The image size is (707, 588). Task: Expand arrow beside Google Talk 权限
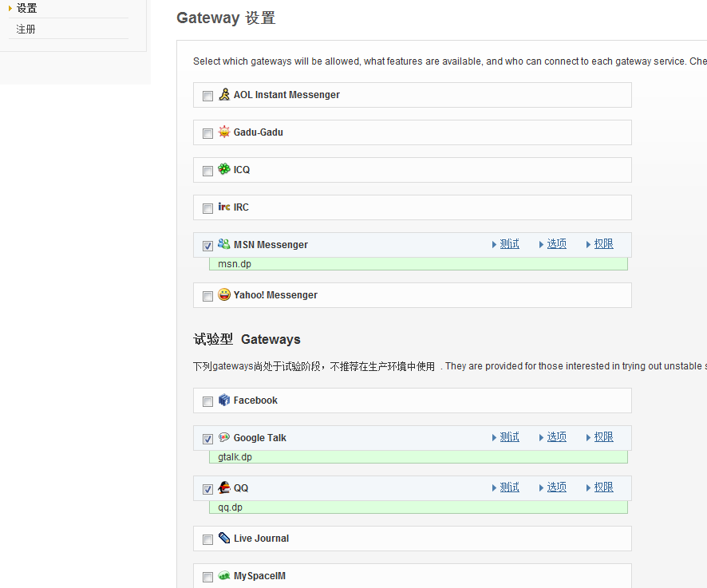point(588,437)
